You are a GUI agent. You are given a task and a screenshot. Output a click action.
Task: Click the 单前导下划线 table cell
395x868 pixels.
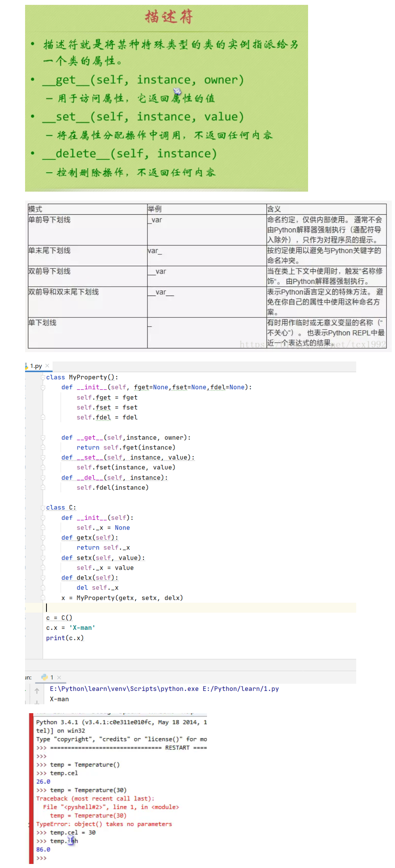pos(88,230)
